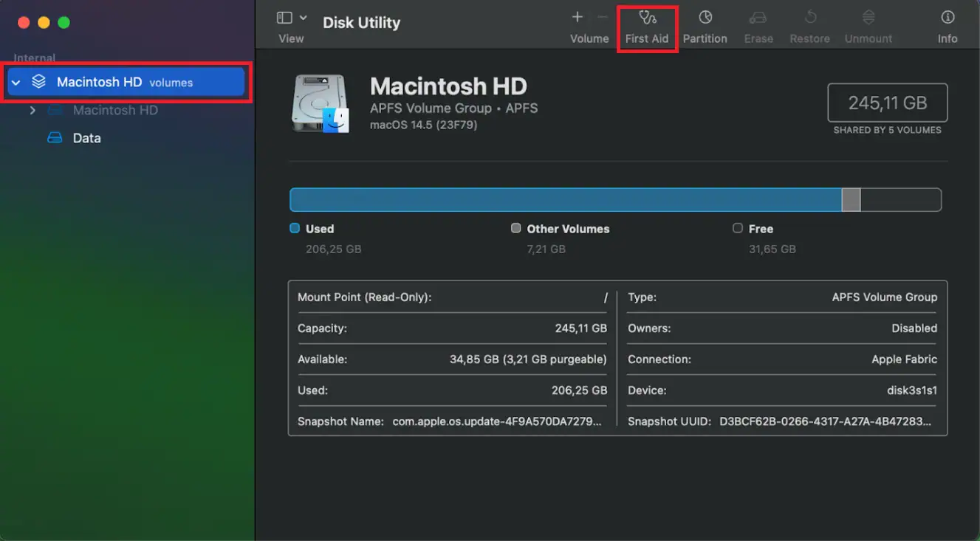The width and height of the screenshot is (980, 541).
Task: Click the stacked layers icon in the sidebar
Action: coord(38,82)
